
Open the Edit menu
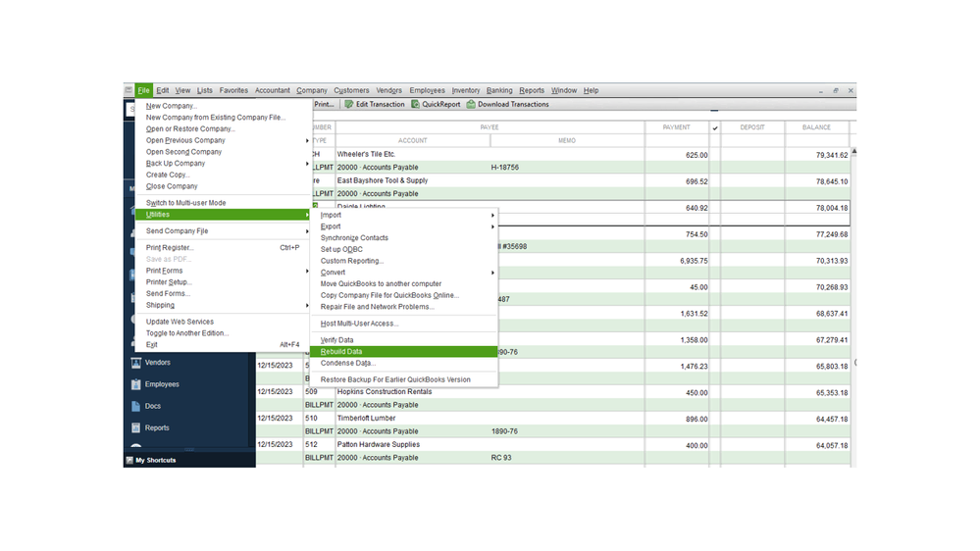163,90
